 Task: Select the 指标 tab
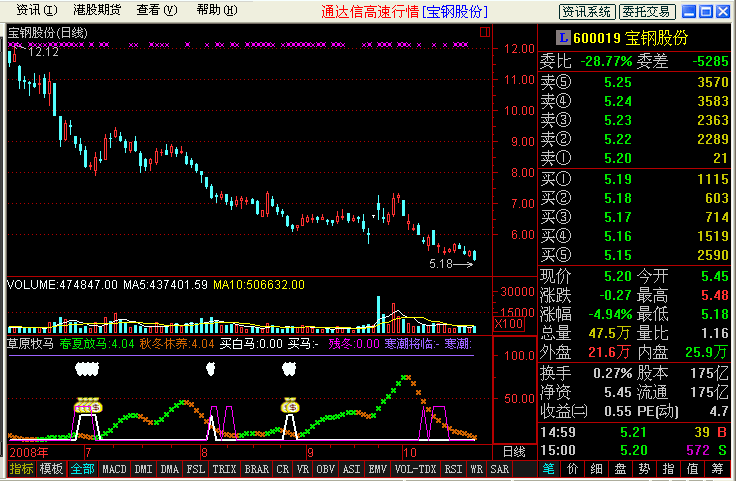click(x=21, y=469)
